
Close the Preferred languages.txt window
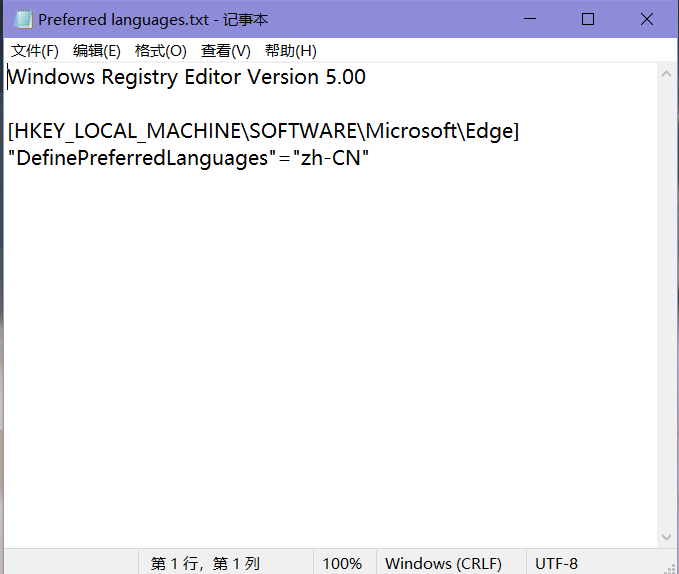[x=647, y=19]
